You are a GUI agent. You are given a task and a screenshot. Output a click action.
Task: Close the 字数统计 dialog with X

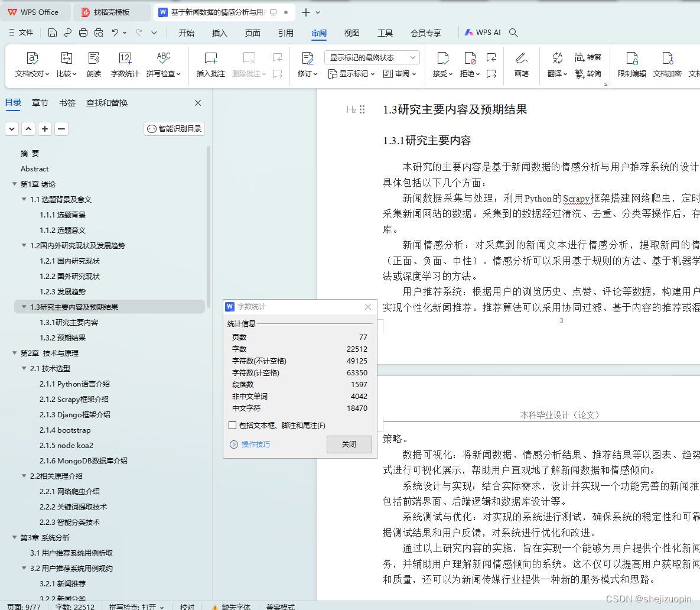pyautogui.click(x=368, y=307)
